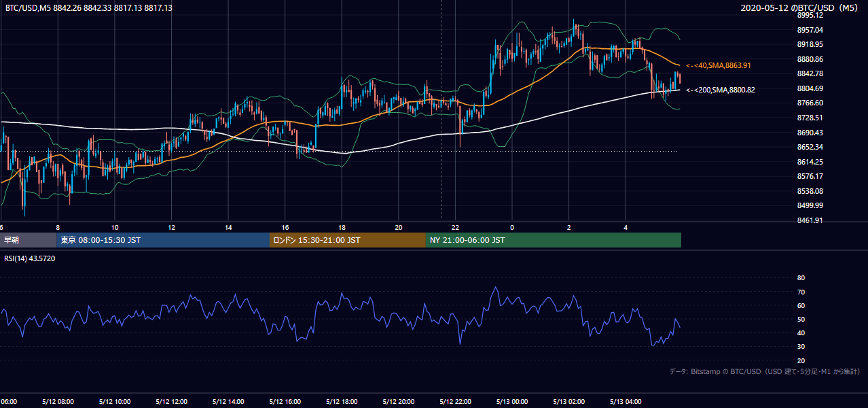Click the 東京 08:00-15:30 JST session bar
The height and width of the screenshot is (408, 868).
[x=163, y=240]
